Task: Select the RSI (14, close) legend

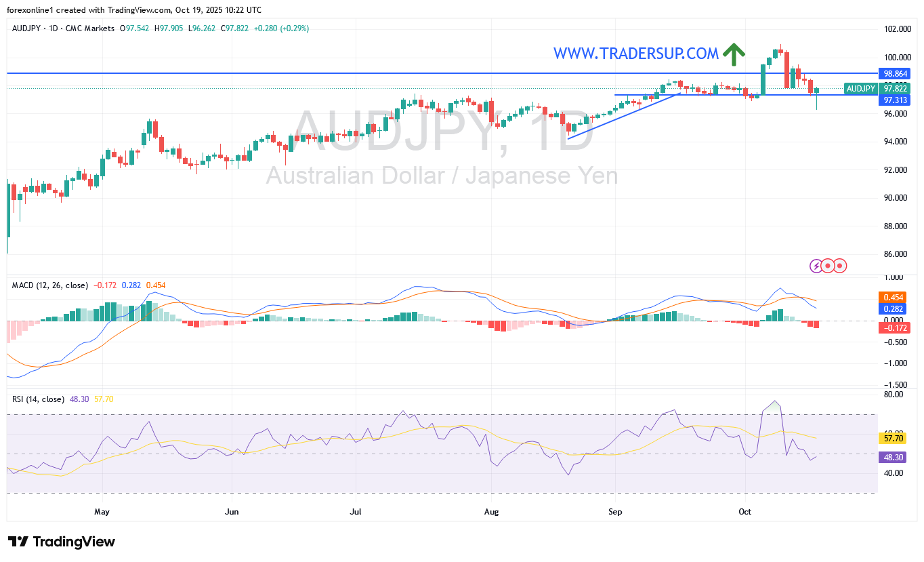Action: pyautogui.click(x=39, y=399)
